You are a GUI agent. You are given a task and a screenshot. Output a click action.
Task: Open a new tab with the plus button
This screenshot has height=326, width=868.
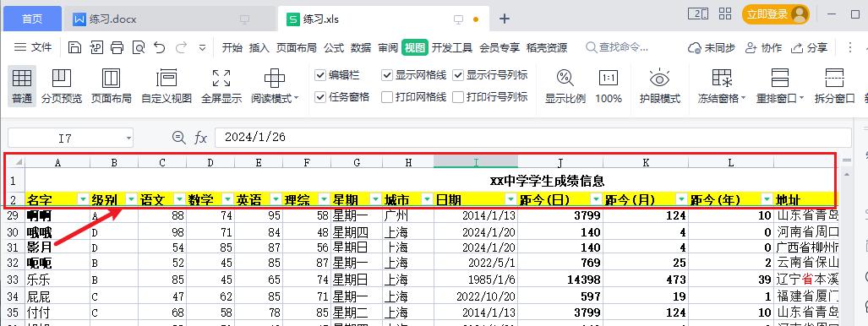tap(504, 19)
